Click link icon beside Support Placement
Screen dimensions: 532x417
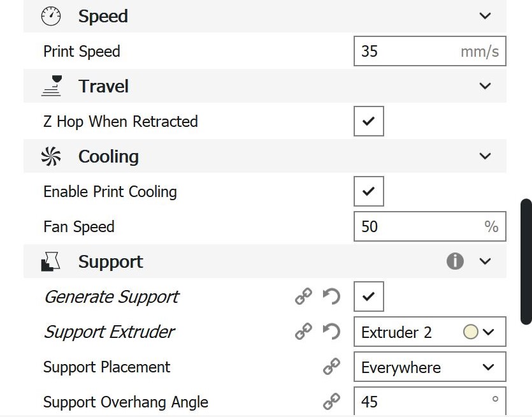click(331, 367)
